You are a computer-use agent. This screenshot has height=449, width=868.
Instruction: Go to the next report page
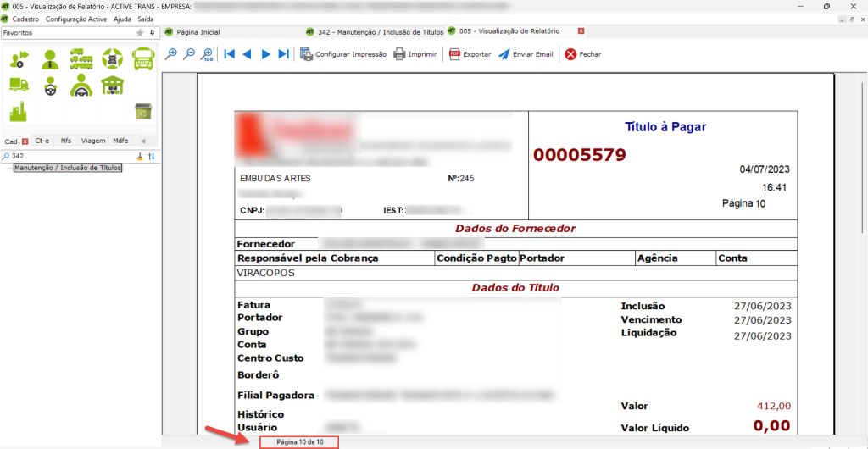point(265,54)
